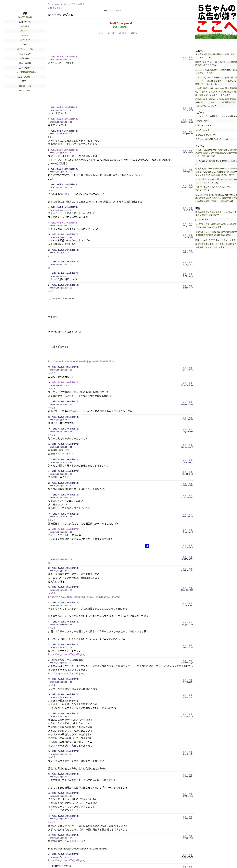Follow the >>37 reply anchor

pyautogui.click(x=51, y=757)
